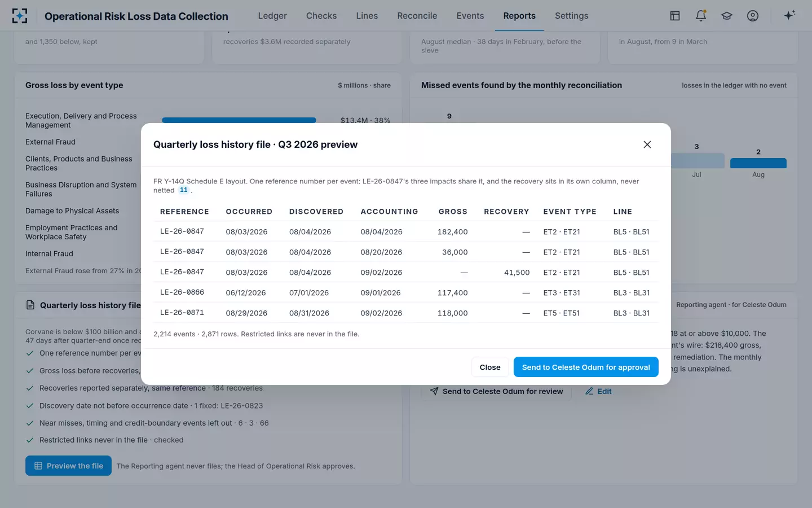The image size is (812, 508).
Task: Click the EVENT TYPE column header
Action: coord(570,212)
